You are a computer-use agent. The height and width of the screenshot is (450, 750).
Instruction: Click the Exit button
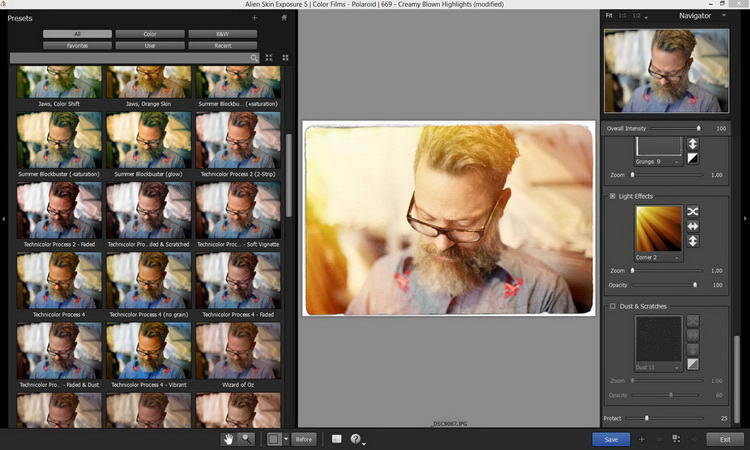point(724,439)
